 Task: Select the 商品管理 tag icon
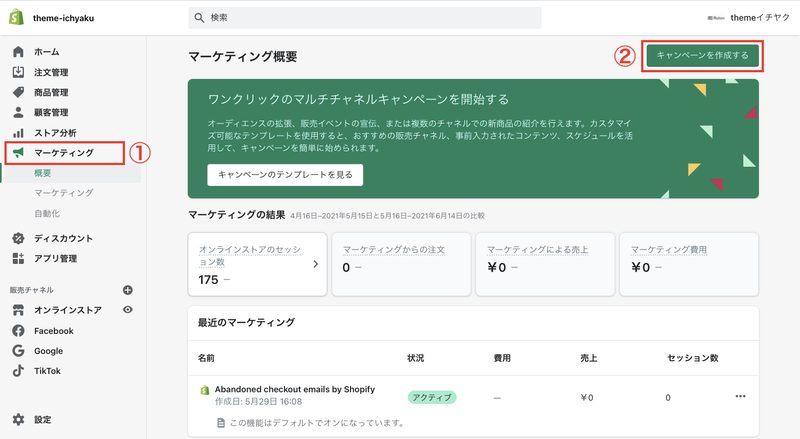[x=18, y=92]
